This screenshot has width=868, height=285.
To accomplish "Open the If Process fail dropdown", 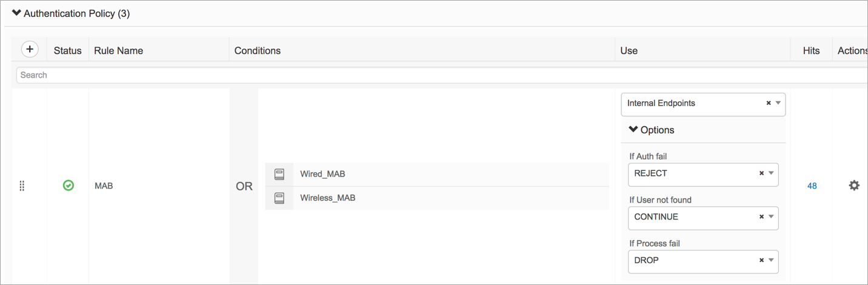I will pos(771,261).
